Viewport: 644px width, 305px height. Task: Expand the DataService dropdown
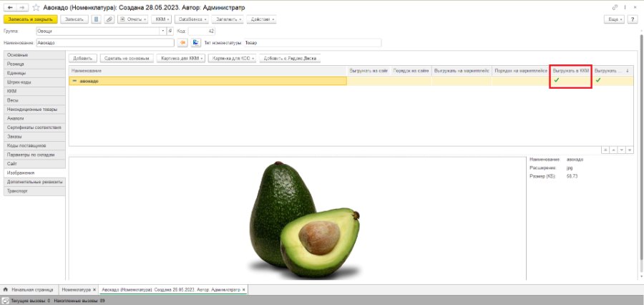point(192,19)
